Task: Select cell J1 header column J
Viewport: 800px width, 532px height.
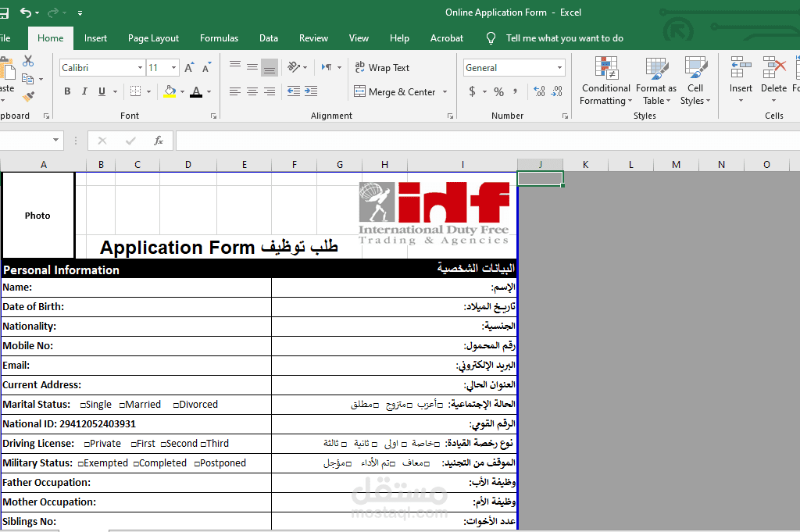Action: (x=540, y=164)
